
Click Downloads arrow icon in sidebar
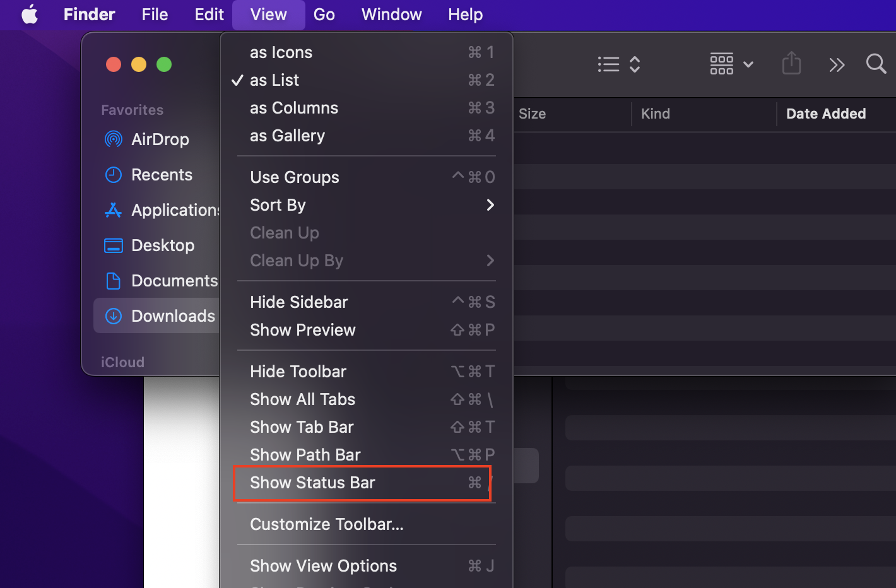114,316
